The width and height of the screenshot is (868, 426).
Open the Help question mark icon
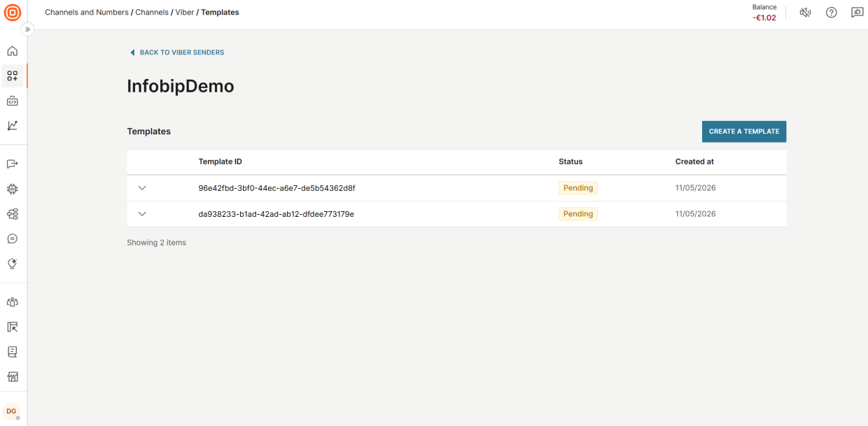(x=831, y=13)
